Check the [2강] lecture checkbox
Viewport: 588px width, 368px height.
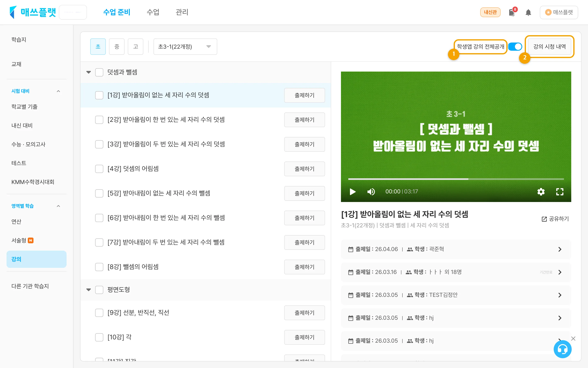click(99, 120)
